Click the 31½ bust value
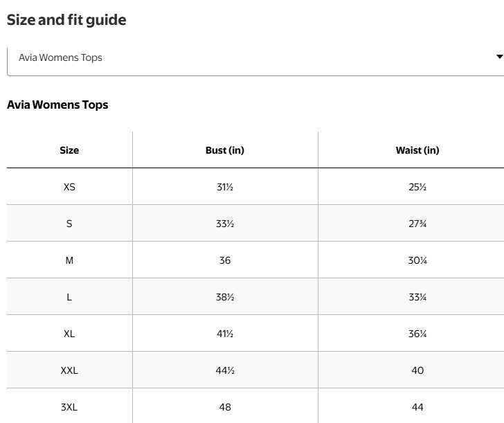 [225, 187]
